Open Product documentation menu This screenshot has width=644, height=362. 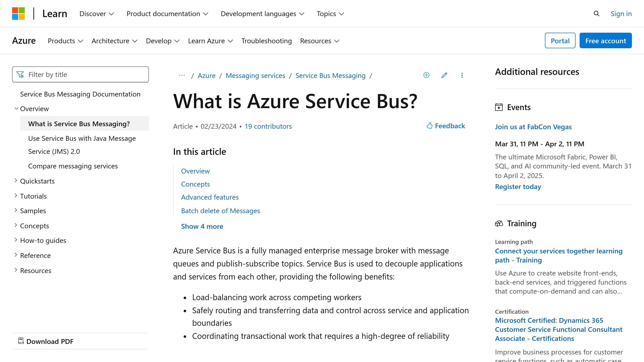168,14
